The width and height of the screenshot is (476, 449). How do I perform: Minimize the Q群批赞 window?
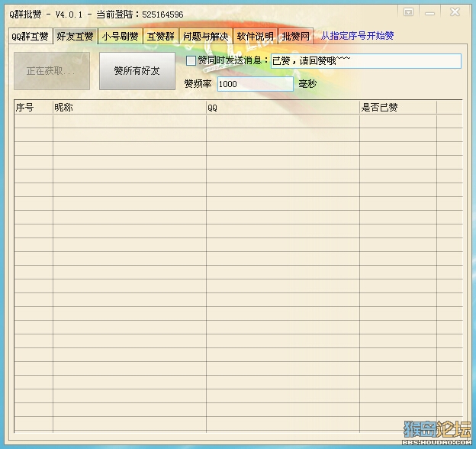[429, 13]
